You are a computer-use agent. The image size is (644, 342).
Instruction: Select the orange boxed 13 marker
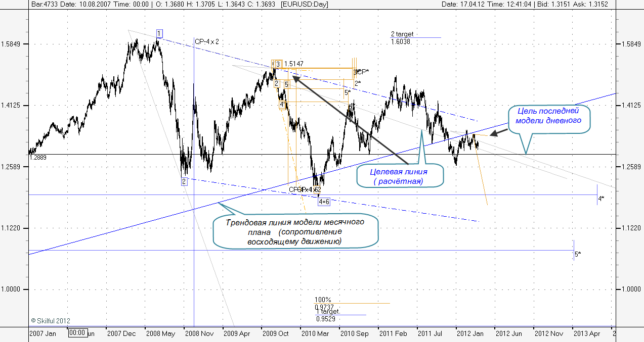point(276,64)
